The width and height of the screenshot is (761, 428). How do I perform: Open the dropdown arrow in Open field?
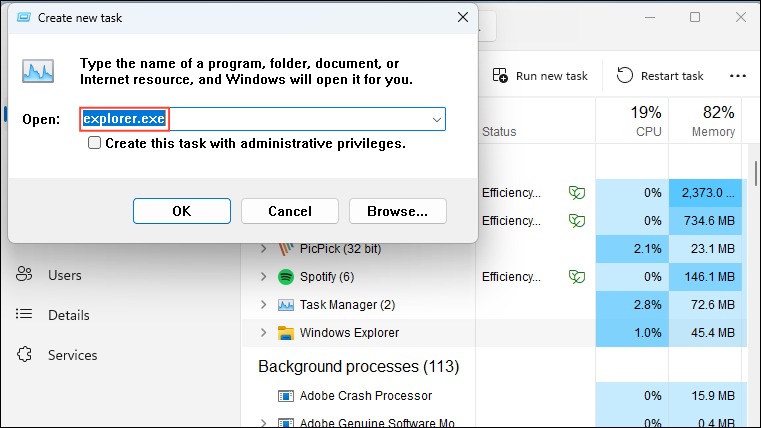click(436, 119)
